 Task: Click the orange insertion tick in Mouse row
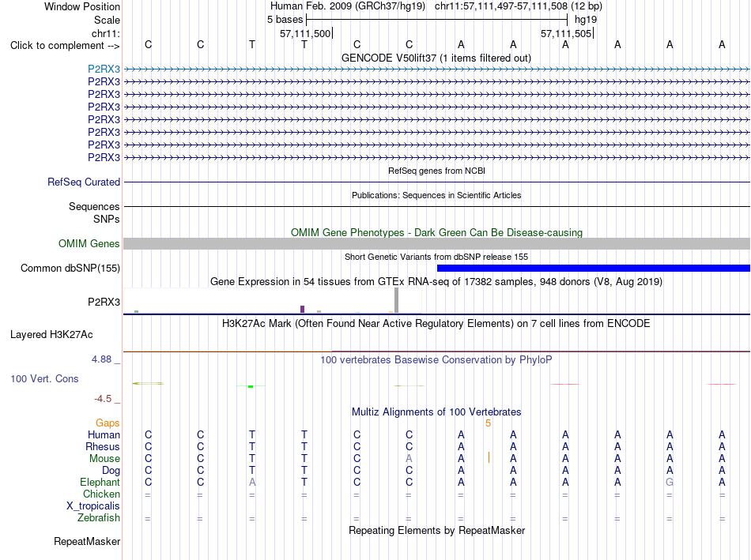point(489,457)
